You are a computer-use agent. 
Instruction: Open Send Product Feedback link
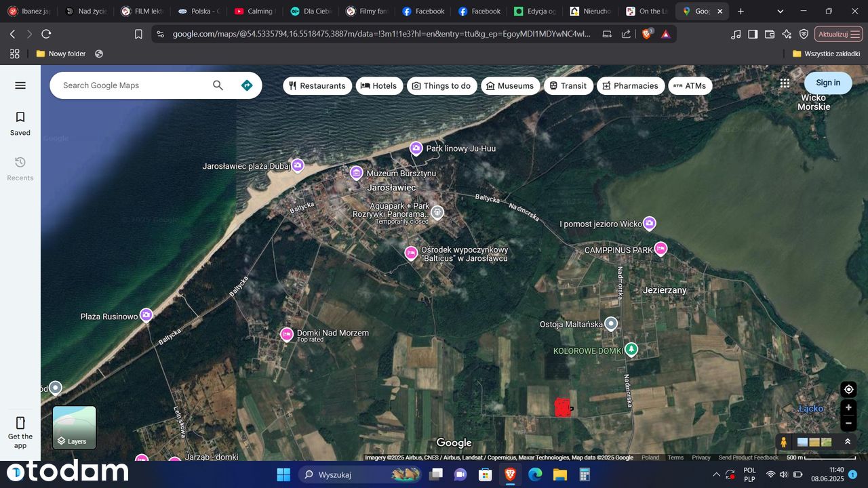pyautogui.click(x=749, y=457)
